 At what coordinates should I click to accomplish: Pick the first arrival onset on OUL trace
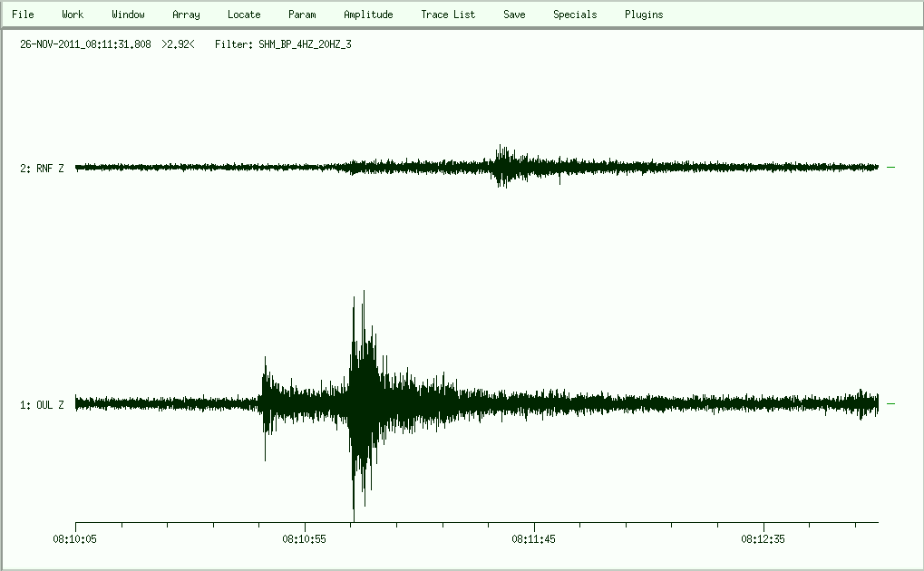pyautogui.click(x=262, y=397)
